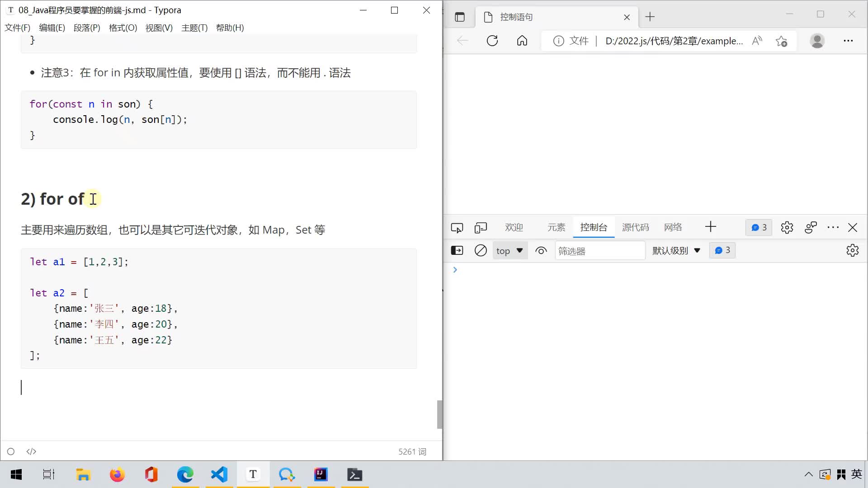Click the 筛选器 filter input
868x488 pixels.
[x=600, y=251]
